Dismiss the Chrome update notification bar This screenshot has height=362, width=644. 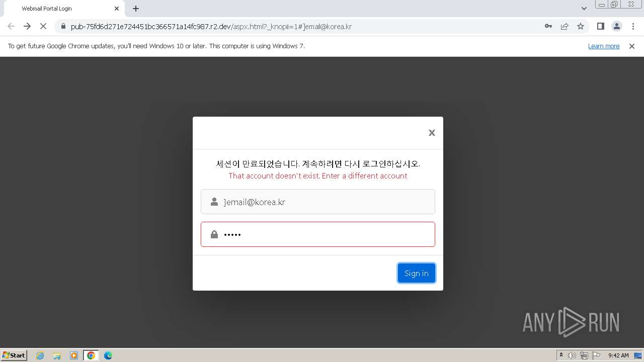pos(632,46)
